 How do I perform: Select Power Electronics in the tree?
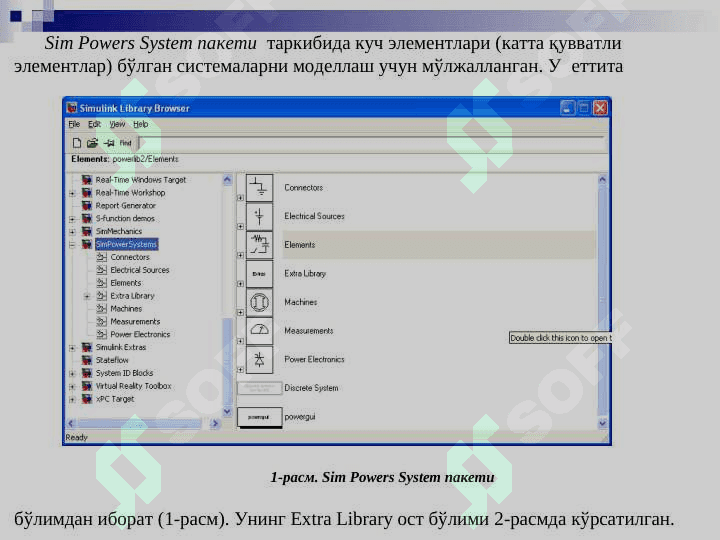pos(140,334)
